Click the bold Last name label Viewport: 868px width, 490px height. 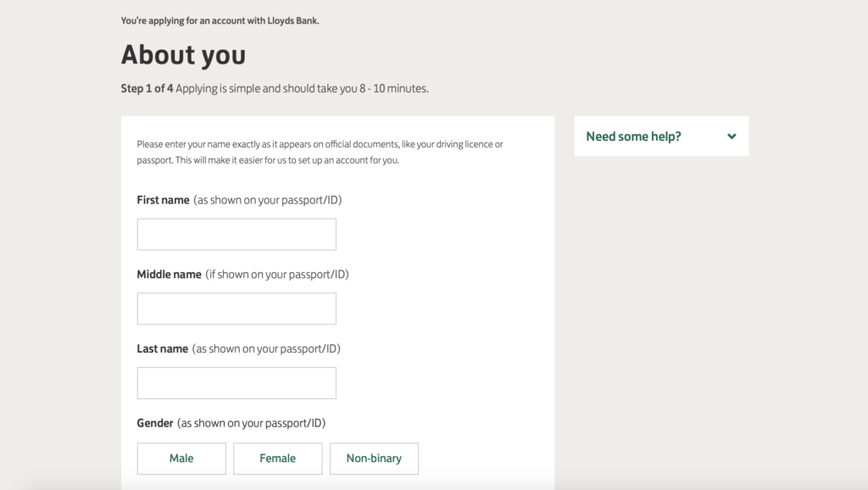point(162,348)
